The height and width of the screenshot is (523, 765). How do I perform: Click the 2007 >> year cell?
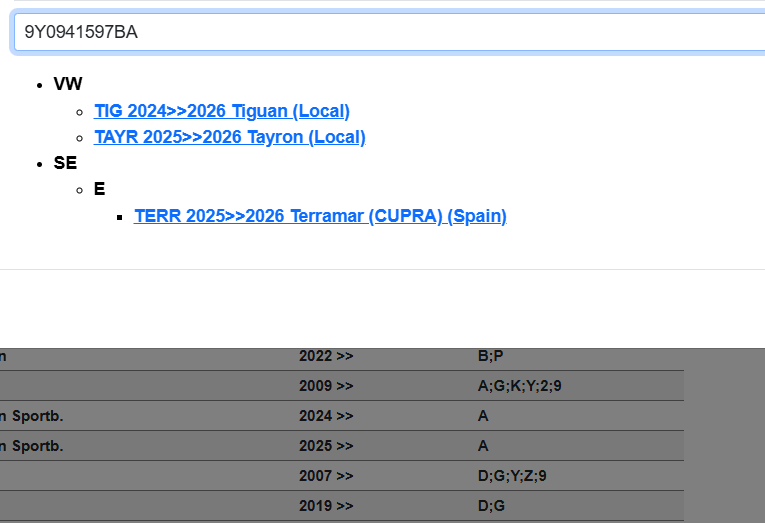pos(326,476)
